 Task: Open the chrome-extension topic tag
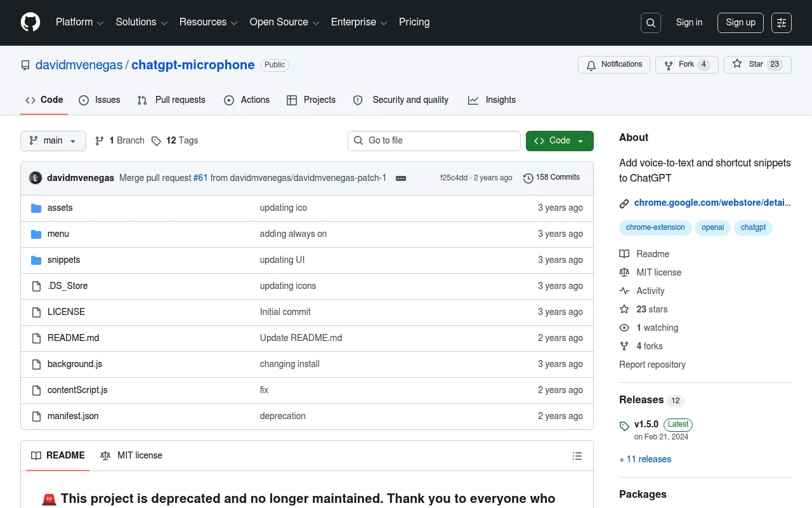(655, 228)
